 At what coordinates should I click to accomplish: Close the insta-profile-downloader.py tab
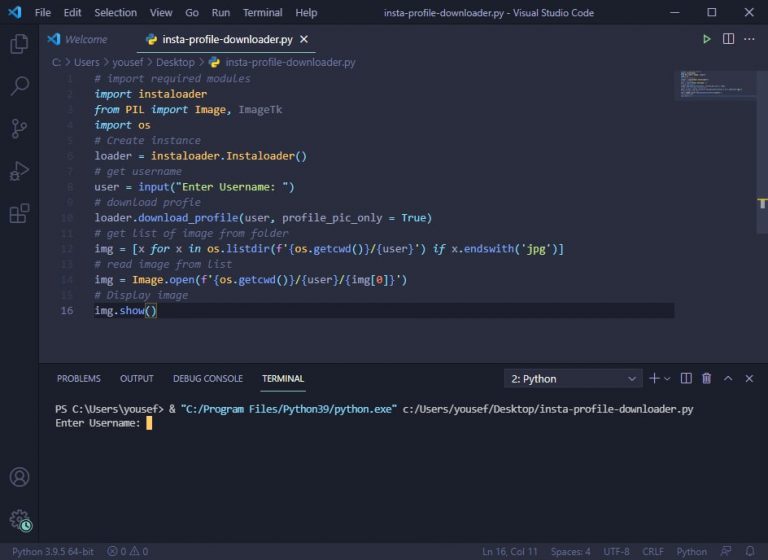coord(304,39)
